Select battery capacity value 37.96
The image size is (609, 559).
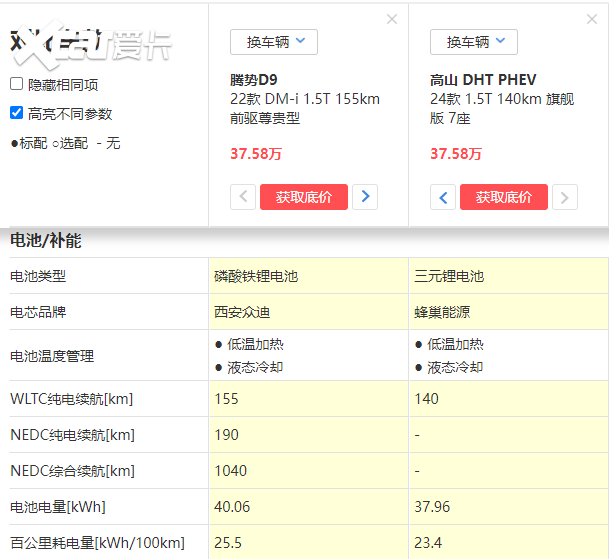point(432,507)
